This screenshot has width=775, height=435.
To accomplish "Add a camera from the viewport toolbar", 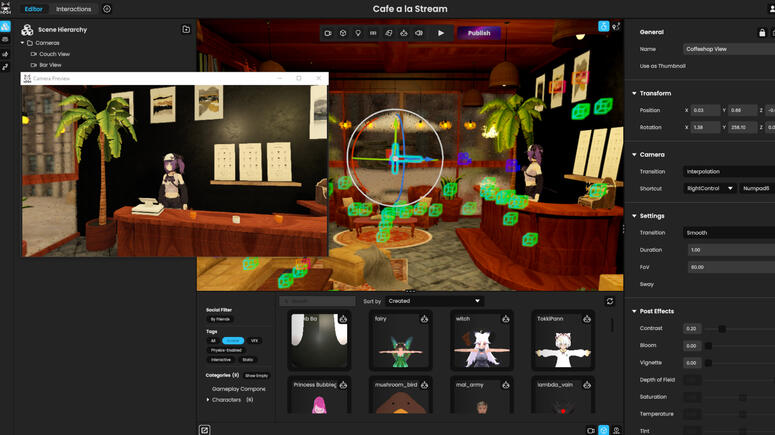I will point(328,33).
